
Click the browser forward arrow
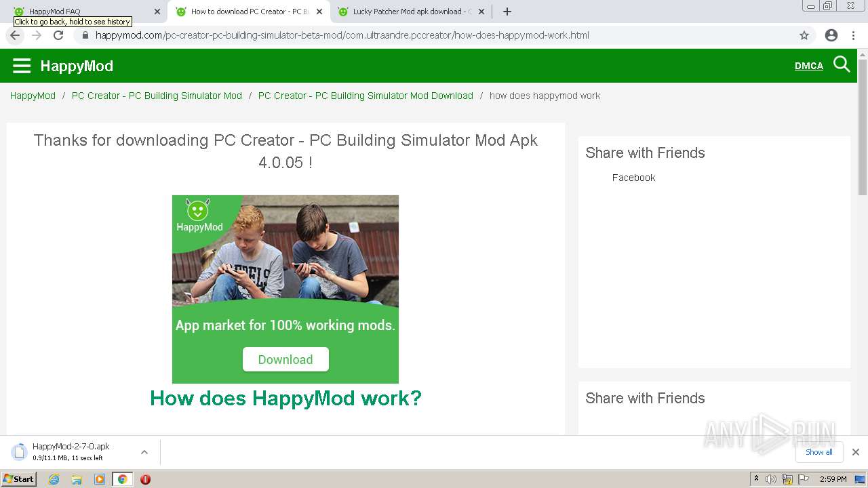pyautogui.click(x=37, y=35)
